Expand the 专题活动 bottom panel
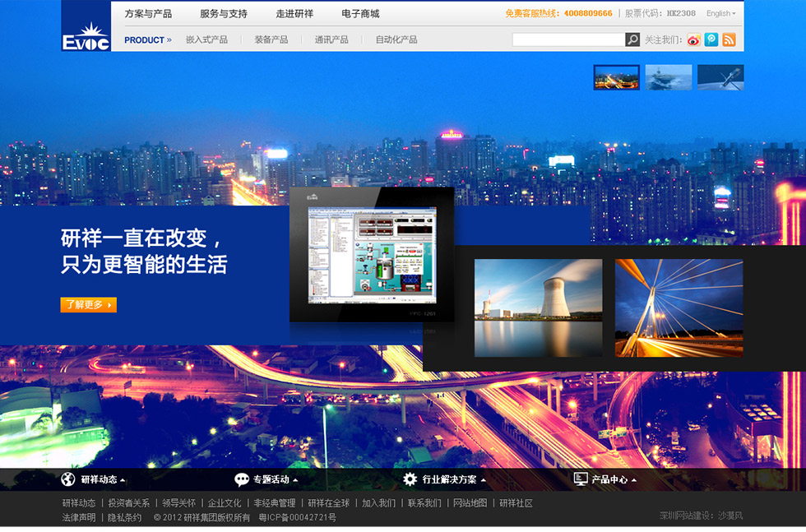The image size is (806, 532). (x=275, y=479)
